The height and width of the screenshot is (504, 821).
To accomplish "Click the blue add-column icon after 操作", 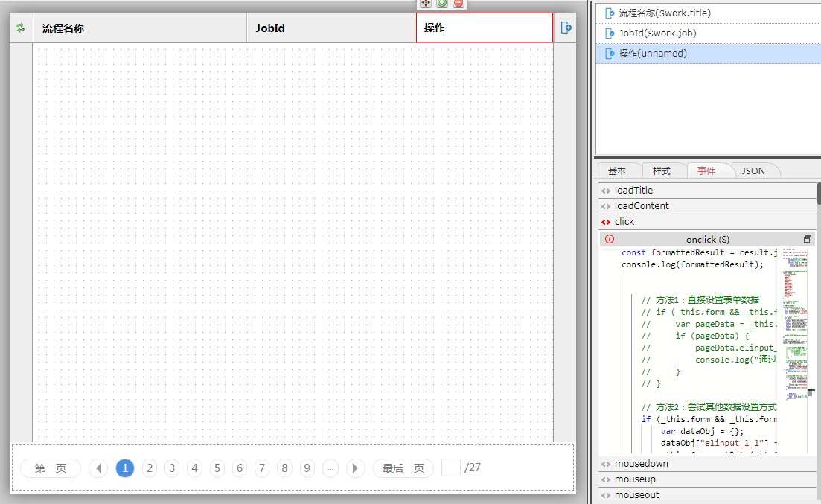I will click(x=566, y=28).
